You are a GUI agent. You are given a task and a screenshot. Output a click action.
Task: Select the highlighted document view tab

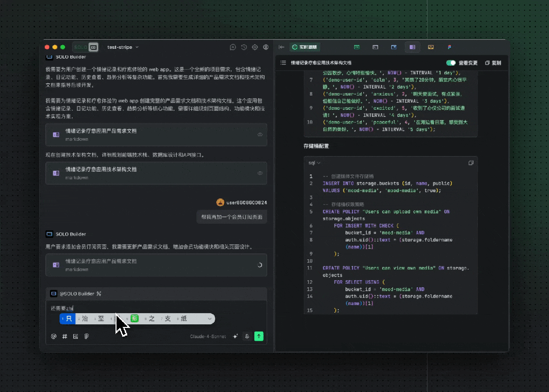pos(412,47)
